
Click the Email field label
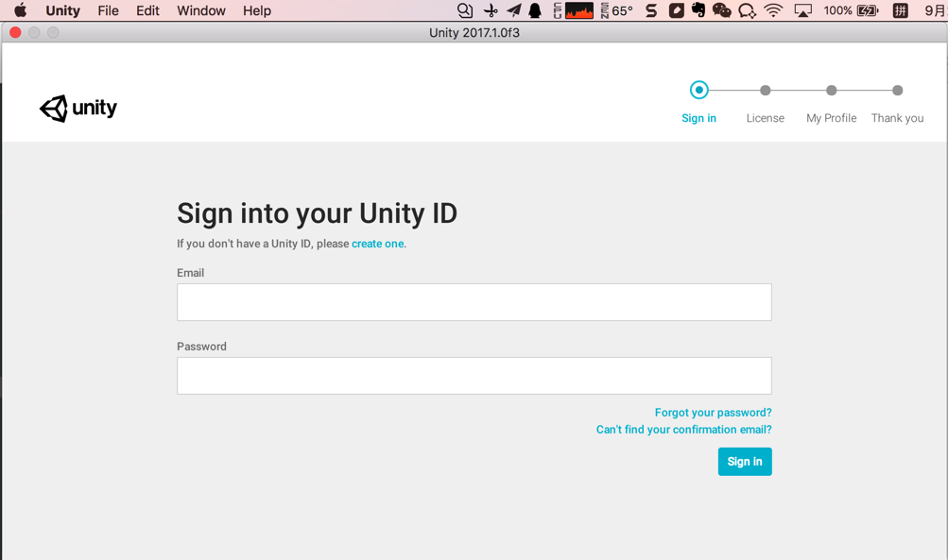pyautogui.click(x=190, y=273)
